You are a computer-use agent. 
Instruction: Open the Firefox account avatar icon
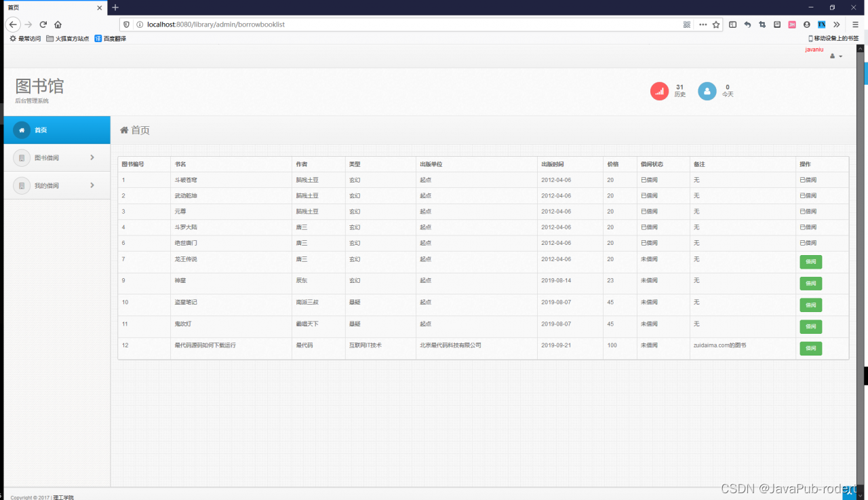pyautogui.click(x=806, y=24)
